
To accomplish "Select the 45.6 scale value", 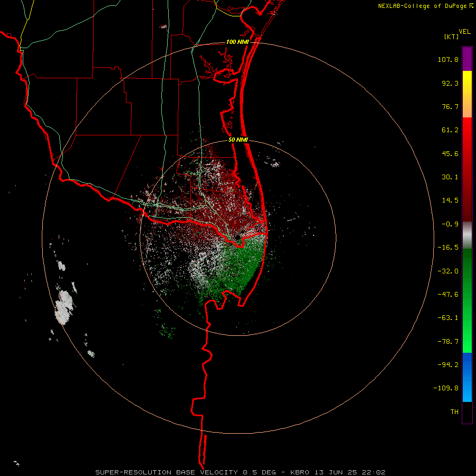I will 450,153.
